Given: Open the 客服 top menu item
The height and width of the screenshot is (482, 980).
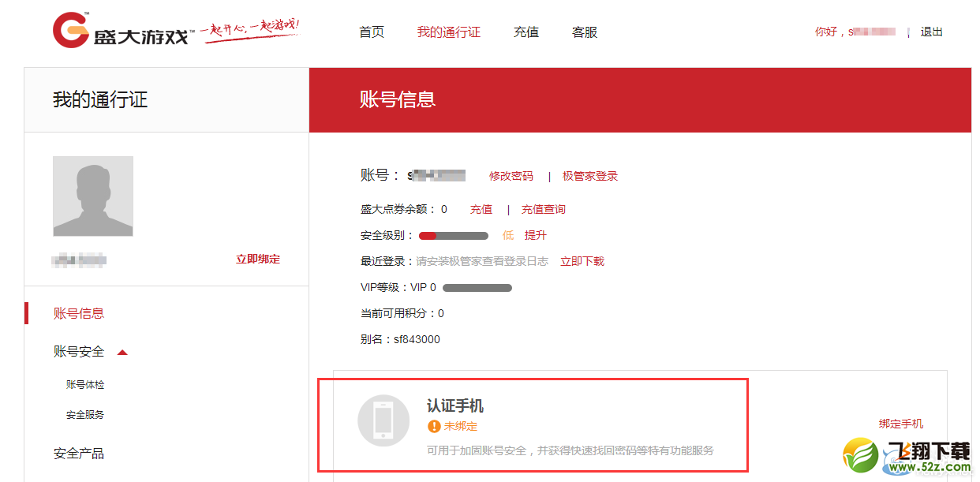Looking at the screenshot, I should [585, 32].
